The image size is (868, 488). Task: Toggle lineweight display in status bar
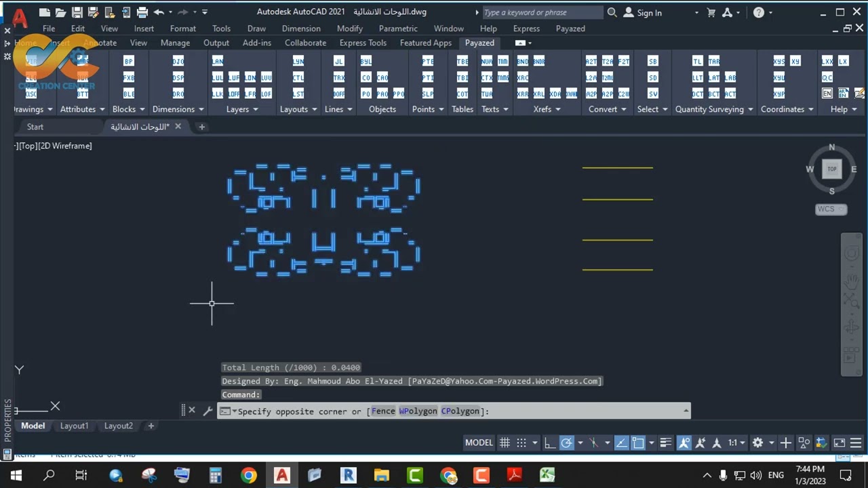(665, 443)
